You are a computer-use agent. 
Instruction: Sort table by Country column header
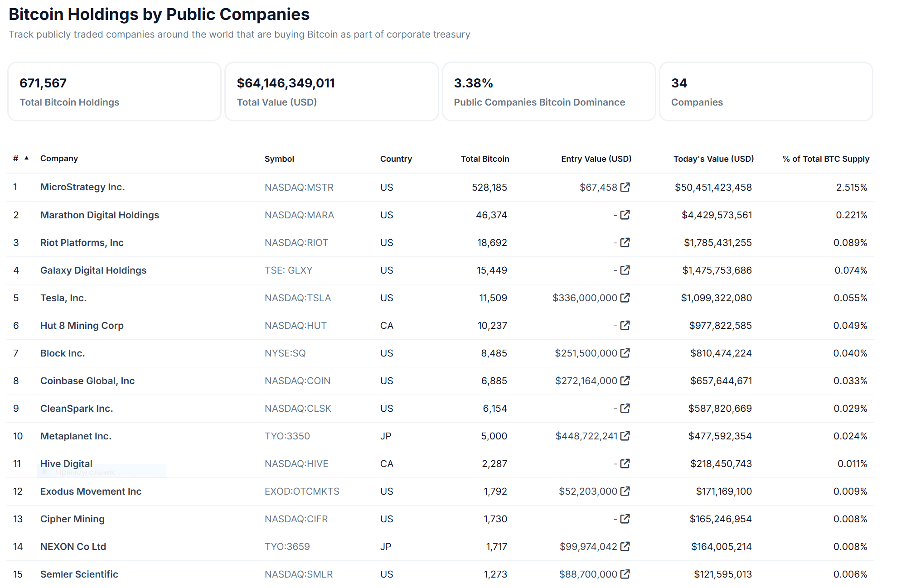tap(396, 159)
